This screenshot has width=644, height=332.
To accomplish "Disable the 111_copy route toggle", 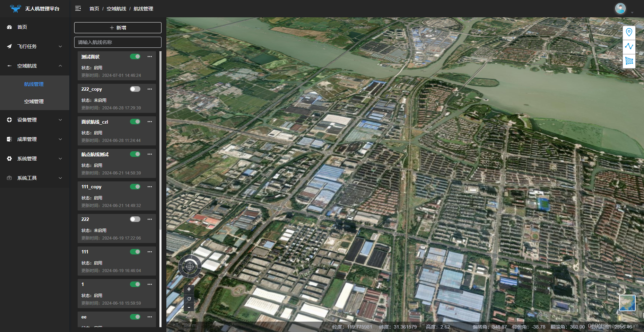I will click(x=135, y=187).
